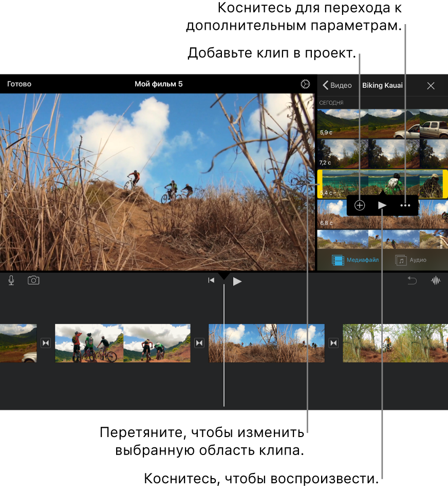Select timeline clip with three standing bikers
Viewport: 448px width, 492px height.
click(123, 343)
